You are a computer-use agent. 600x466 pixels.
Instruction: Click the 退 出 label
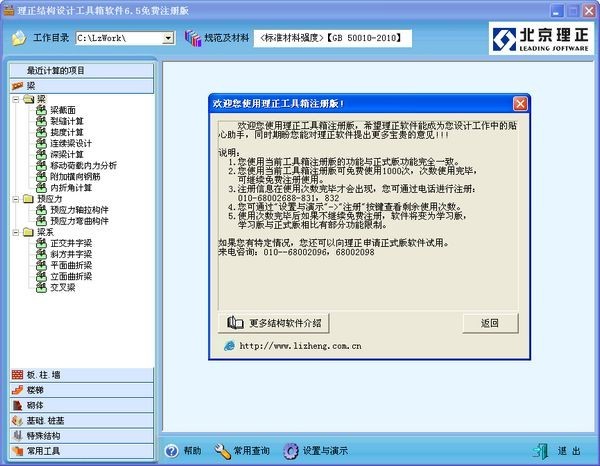pos(569,451)
